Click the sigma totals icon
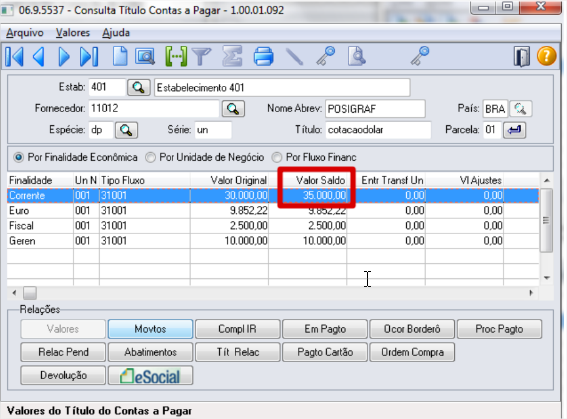The image size is (567, 419). tap(232, 56)
